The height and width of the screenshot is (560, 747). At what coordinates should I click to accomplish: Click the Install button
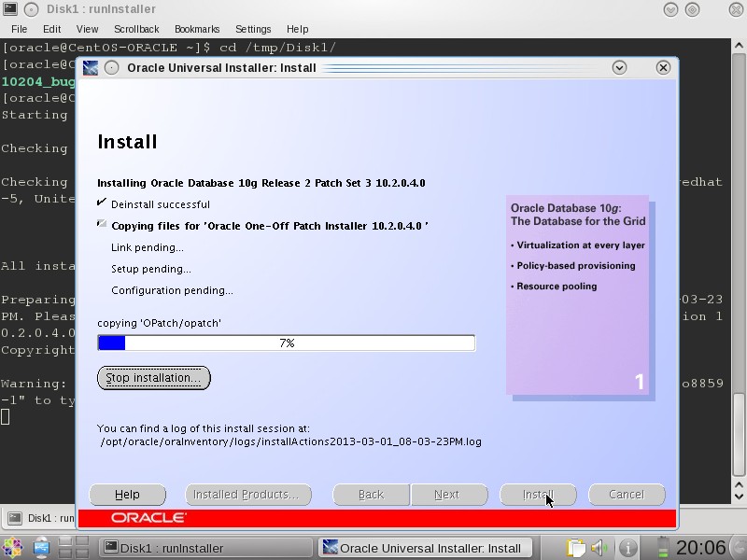coord(538,495)
